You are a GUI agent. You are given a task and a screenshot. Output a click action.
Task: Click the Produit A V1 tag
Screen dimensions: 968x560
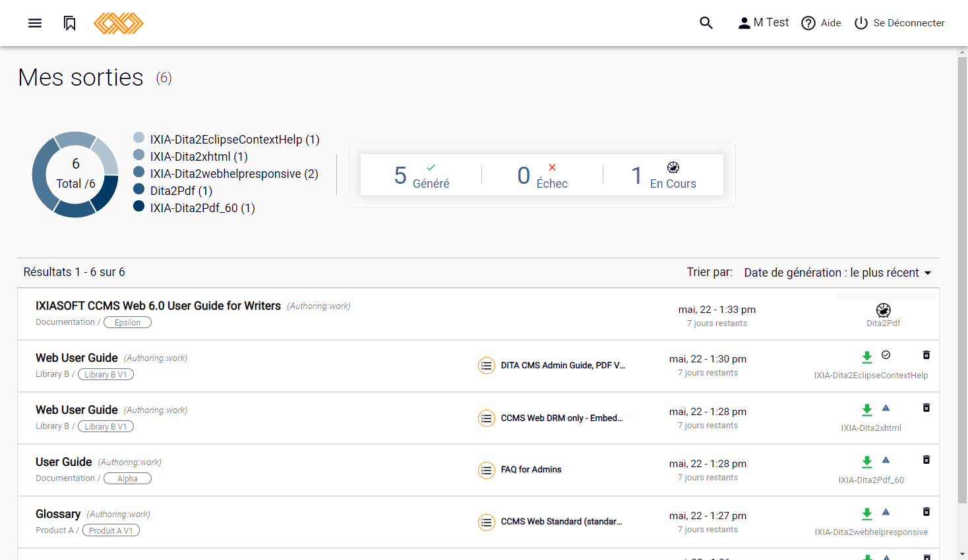point(111,530)
